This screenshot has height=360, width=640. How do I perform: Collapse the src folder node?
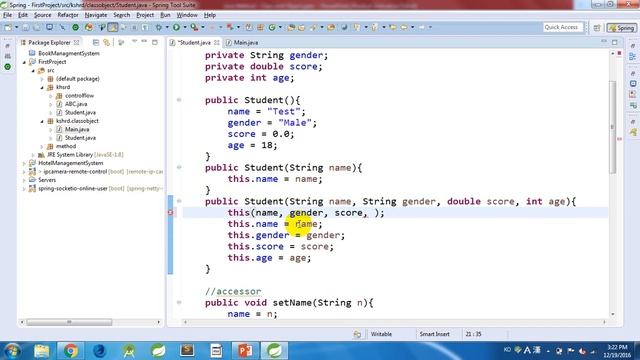tap(33, 71)
